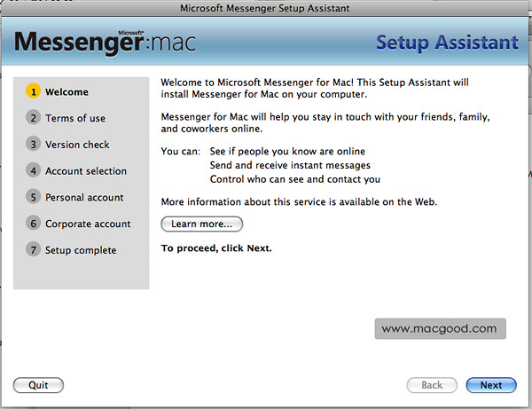Screen dimensions: 532x409
Task: Click the step 2 number circle
Action: (34, 118)
